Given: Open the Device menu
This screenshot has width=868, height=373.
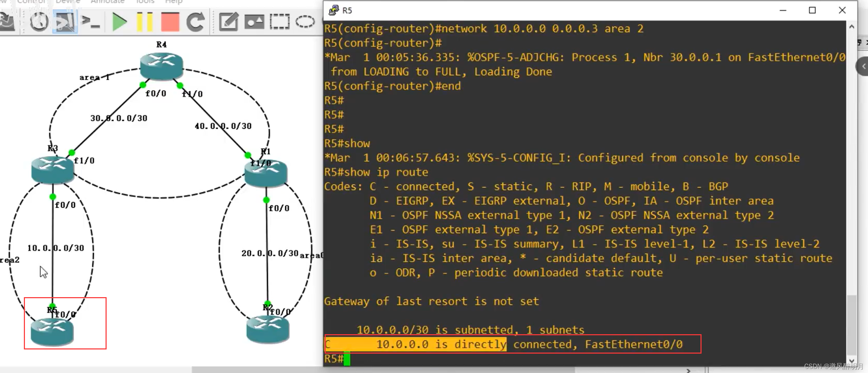Looking at the screenshot, I should click(x=68, y=2).
